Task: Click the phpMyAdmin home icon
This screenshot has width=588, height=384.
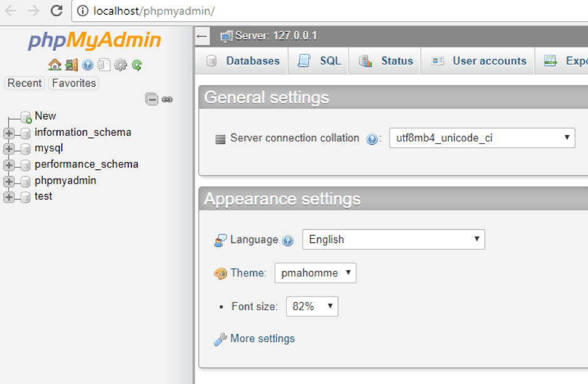Action: pyautogui.click(x=54, y=65)
